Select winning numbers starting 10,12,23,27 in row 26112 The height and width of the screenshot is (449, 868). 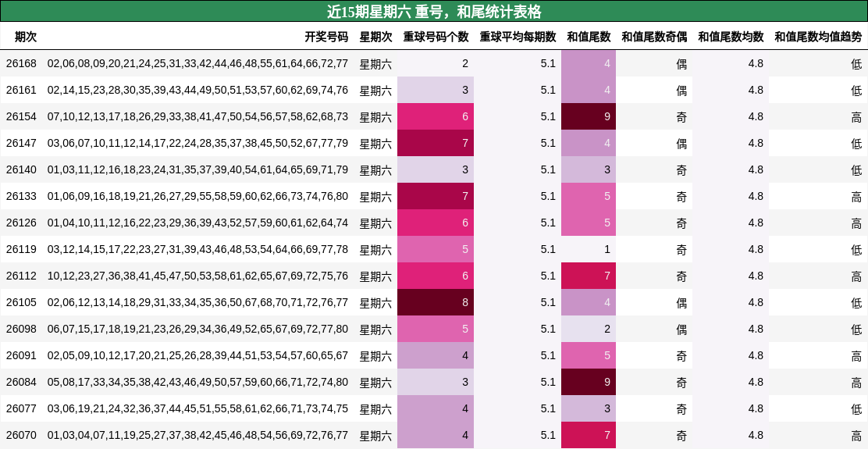[197, 276]
